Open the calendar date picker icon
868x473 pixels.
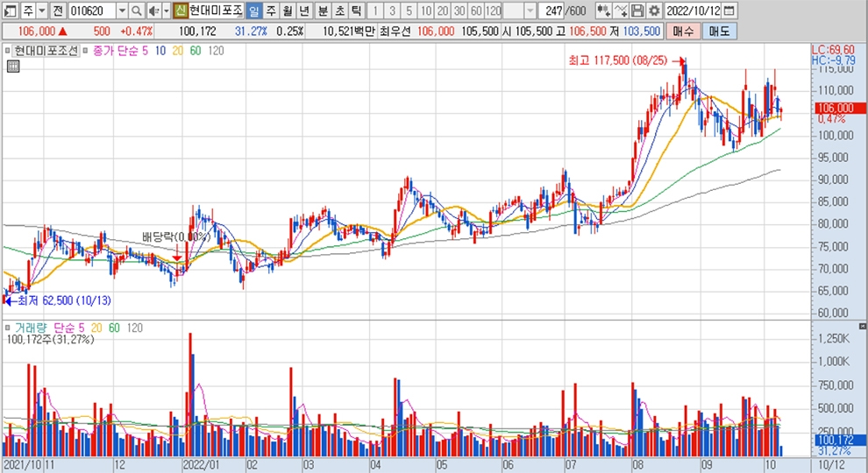coord(729,11)
